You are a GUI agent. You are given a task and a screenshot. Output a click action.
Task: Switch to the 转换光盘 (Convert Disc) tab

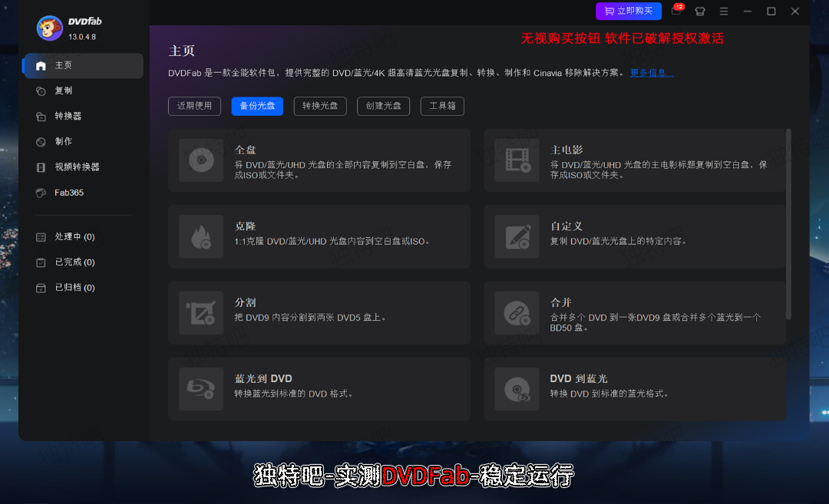coord(320,106)
